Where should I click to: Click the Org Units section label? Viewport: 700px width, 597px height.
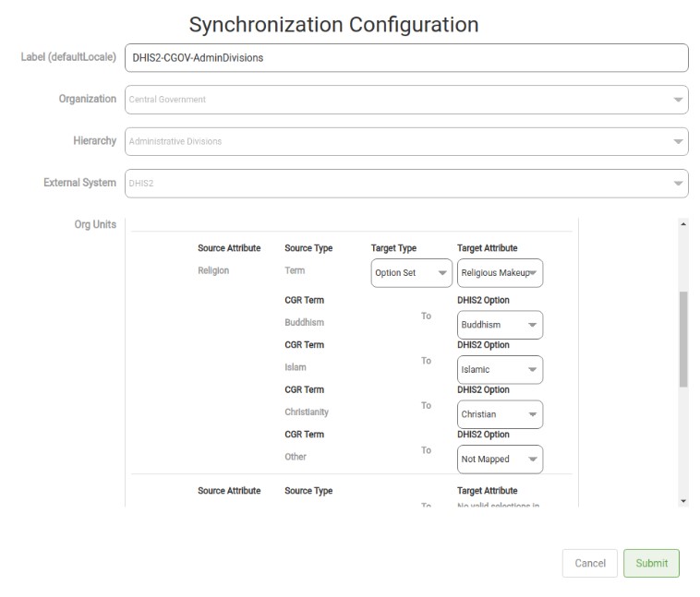95,224
